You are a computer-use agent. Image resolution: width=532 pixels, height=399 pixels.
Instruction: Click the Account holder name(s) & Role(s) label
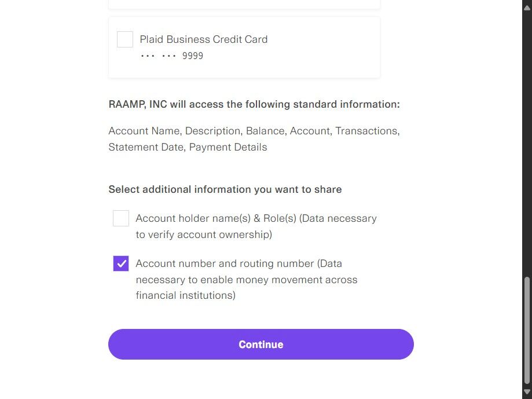(x=256, y=218)
